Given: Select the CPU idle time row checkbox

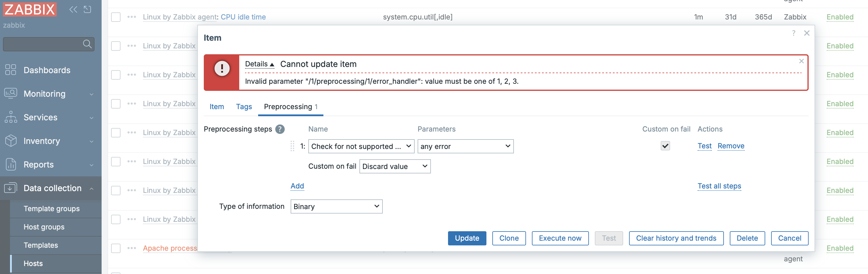Looking at the screenshot, I should 115,17.
